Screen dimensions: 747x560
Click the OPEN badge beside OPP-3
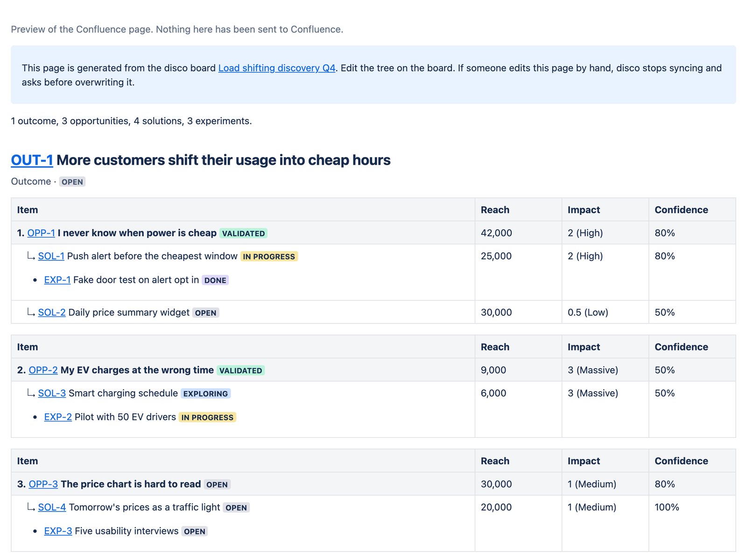[217, 485]
